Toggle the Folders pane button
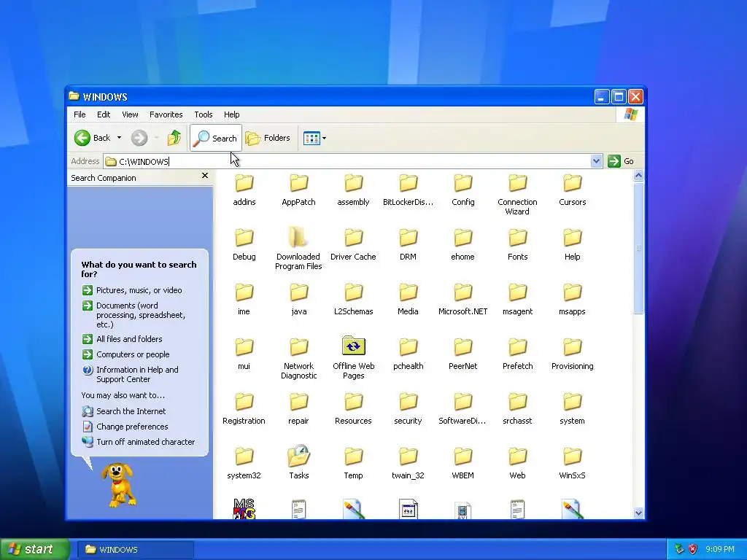Screen dimensions: 747x560 (268, 138)
